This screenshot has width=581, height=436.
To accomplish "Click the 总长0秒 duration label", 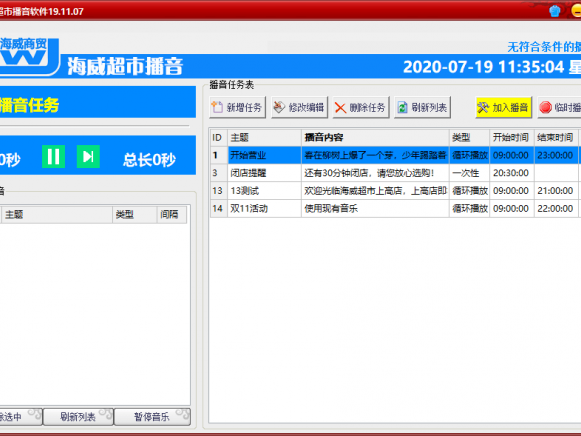I will click(149, 160).
